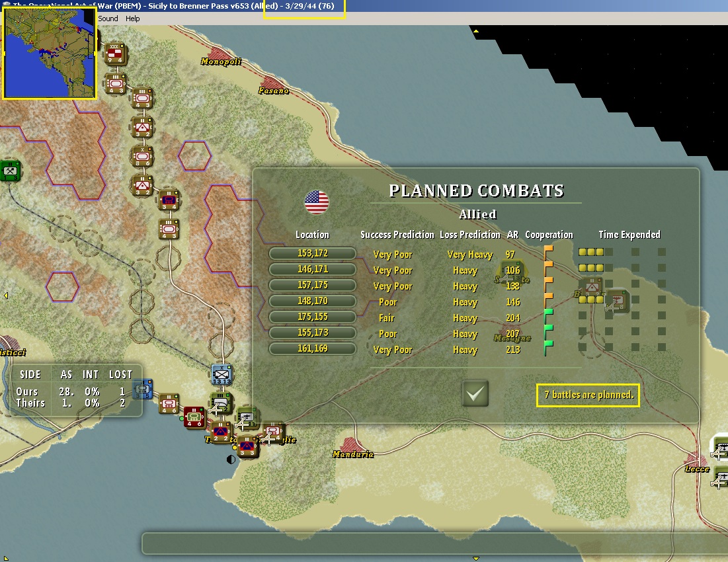Click the '7 battles are planned.' message
The height and width of the screenshot is (562, 728).
point(588,395)
